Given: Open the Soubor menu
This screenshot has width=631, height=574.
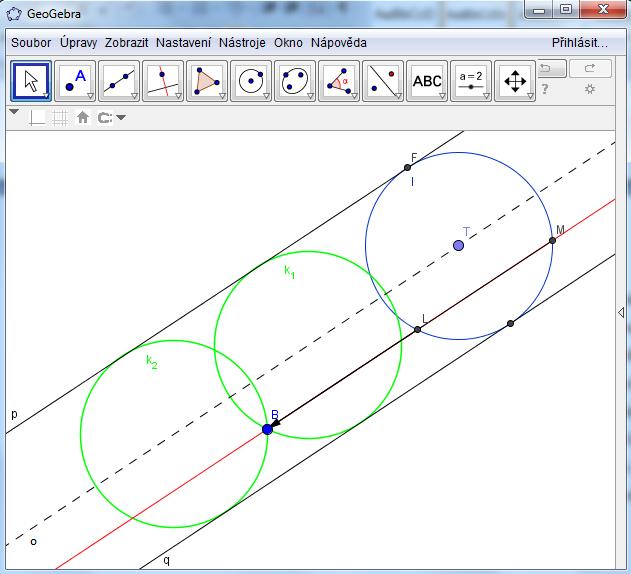Looking at the screenshot, I should coord(31,43).
